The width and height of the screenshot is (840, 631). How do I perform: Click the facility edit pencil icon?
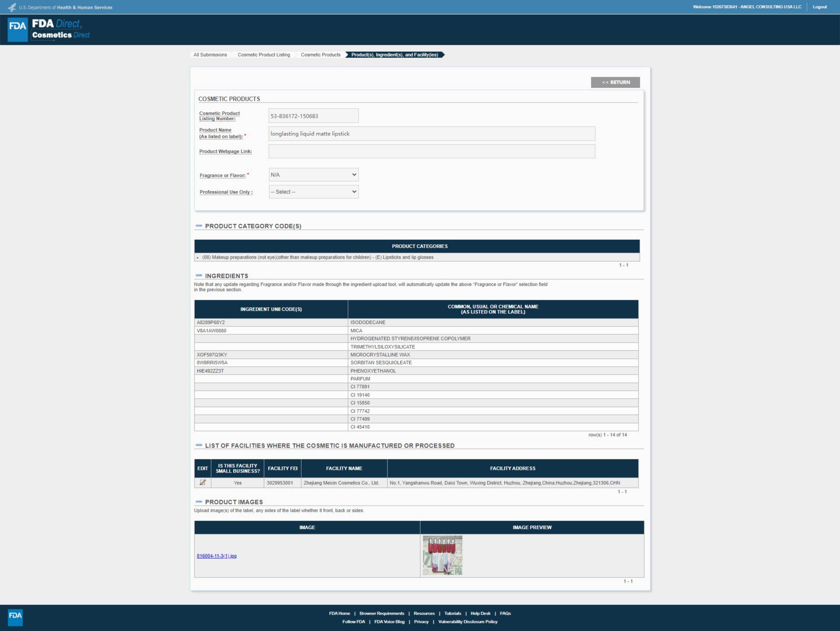tap(202, 482)
